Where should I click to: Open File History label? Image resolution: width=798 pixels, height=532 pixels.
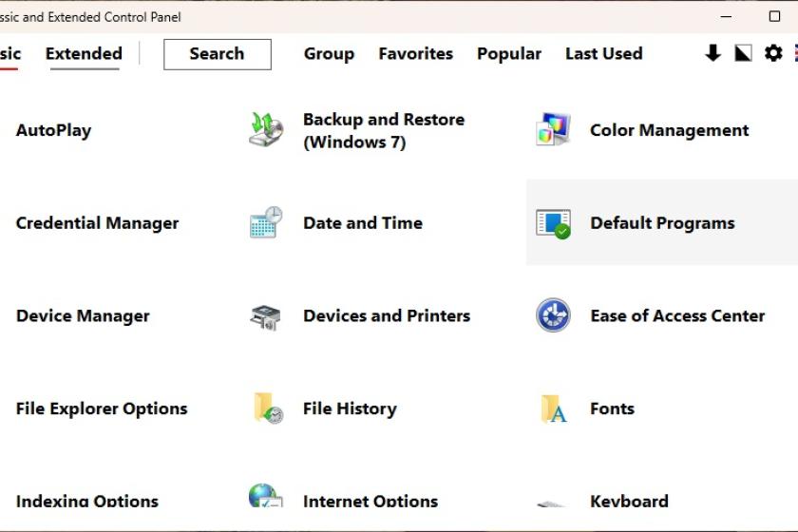pos(350,408)
